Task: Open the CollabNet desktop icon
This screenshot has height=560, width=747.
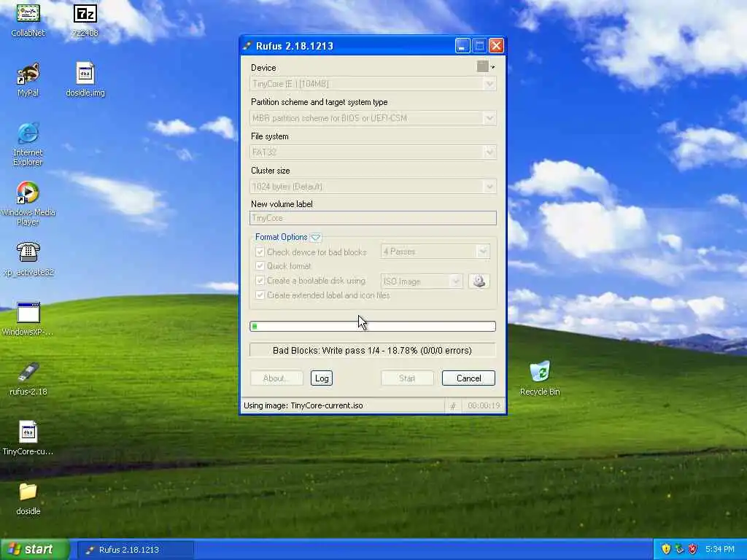Action: tap(28, 19)
